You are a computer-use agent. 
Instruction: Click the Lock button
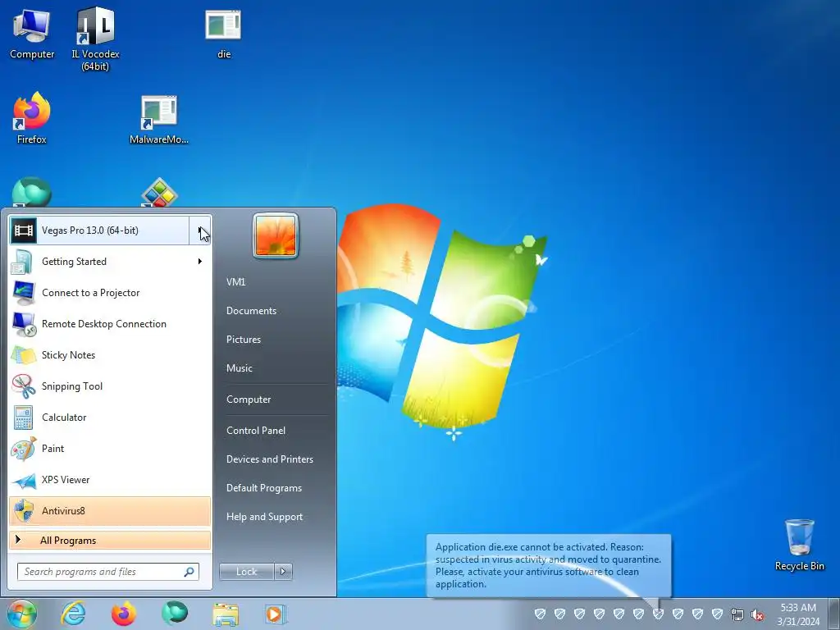[x=246, y=572]
